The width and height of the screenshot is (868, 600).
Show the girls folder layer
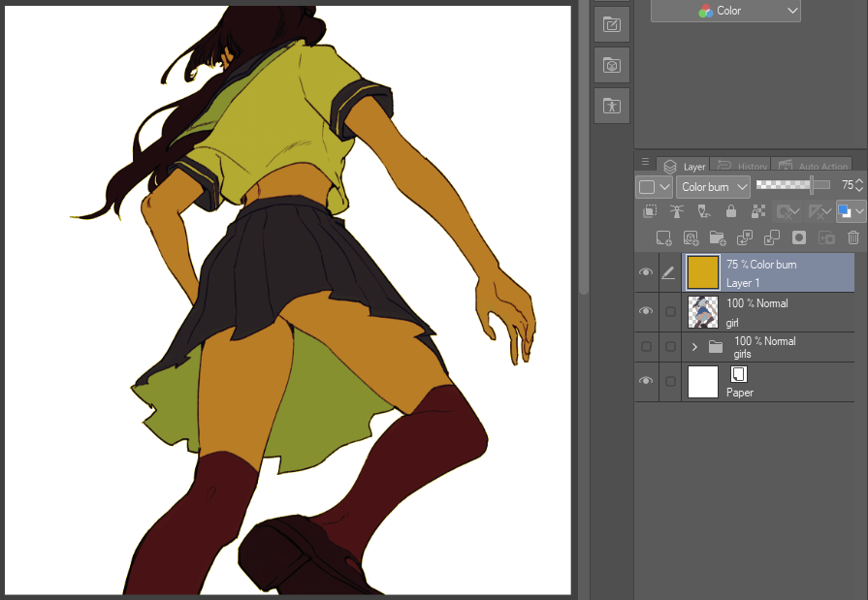tap(646, 346)
